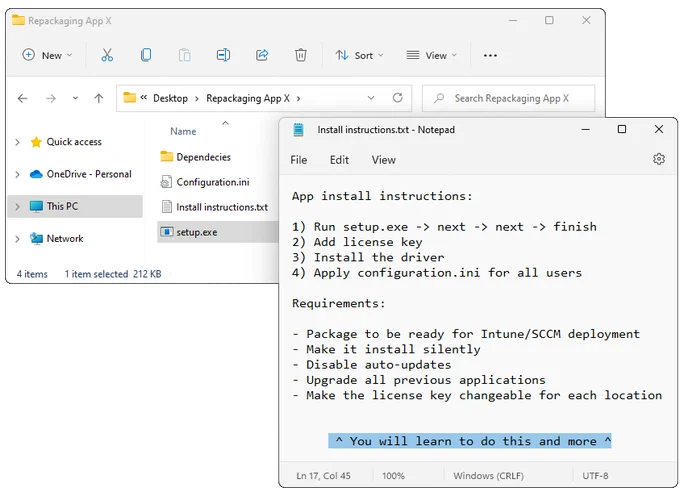Expand Quick access in the navigation pane
This screenshot has width=680, height=496.
coord(17,142)
